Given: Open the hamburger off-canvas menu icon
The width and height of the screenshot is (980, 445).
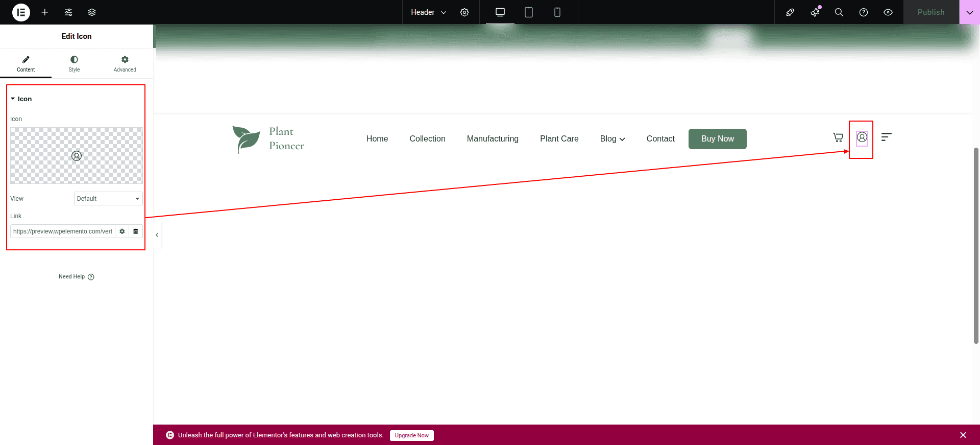Looking at the screenshot, I should point(887,136).
